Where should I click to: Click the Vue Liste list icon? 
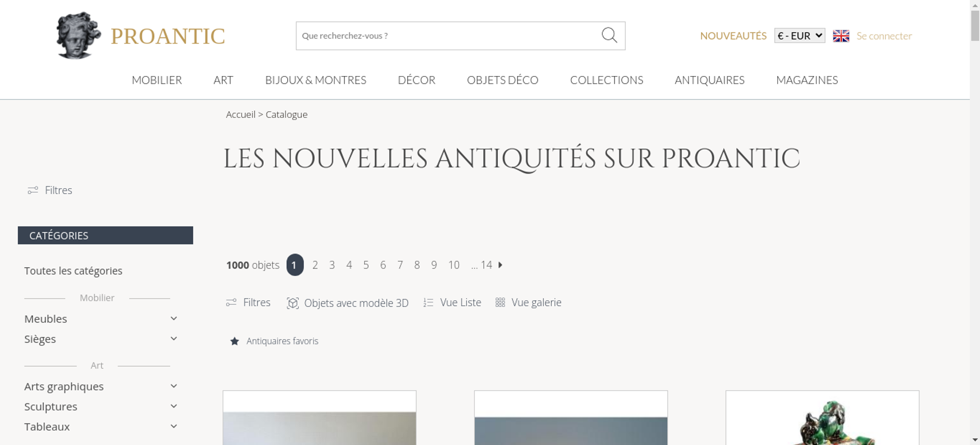pyautogui.click(x=428, y=302)
